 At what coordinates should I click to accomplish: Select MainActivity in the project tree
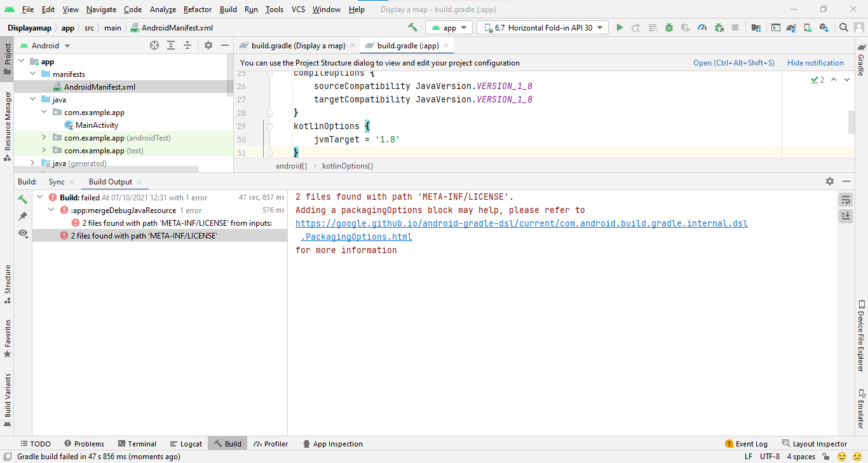click(x=97, y=125)
